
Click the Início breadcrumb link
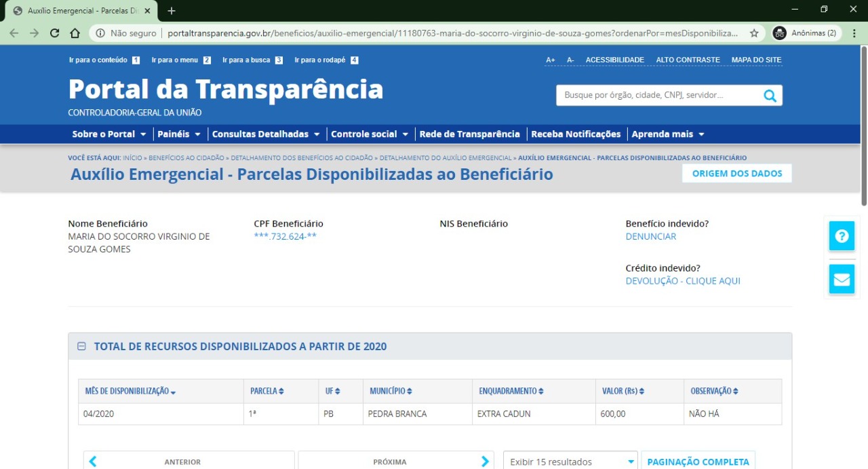pyautogui.click(x=132, y=157)
